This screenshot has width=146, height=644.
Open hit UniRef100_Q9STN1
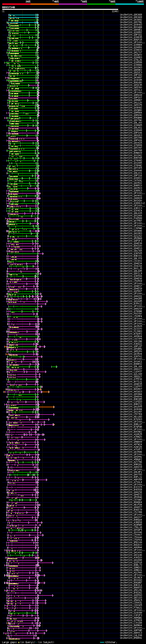tap(131, 22)
